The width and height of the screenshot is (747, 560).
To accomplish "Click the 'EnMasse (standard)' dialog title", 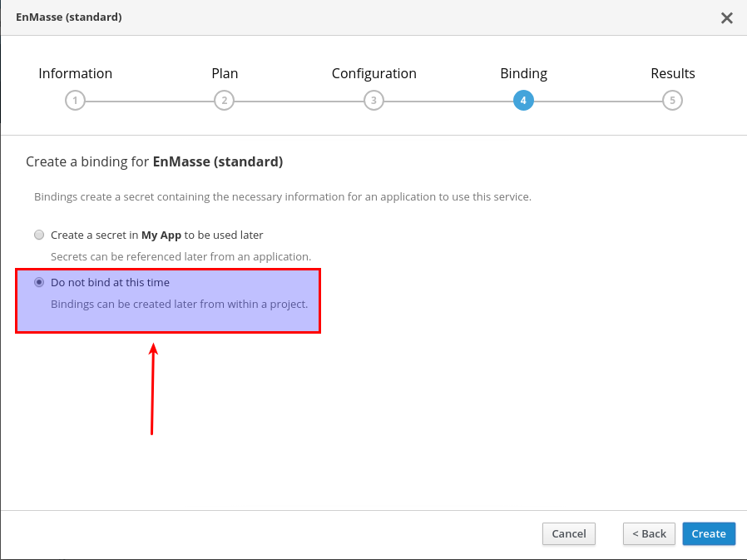I will pos(68,17).
